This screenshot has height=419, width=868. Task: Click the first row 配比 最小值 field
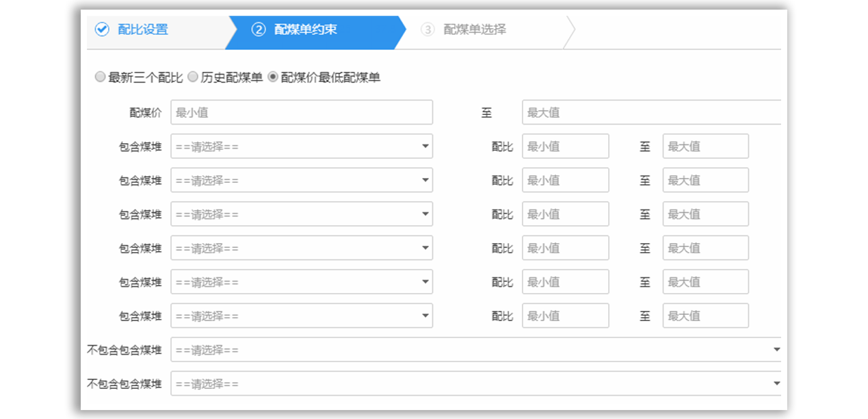pos(565,147)
